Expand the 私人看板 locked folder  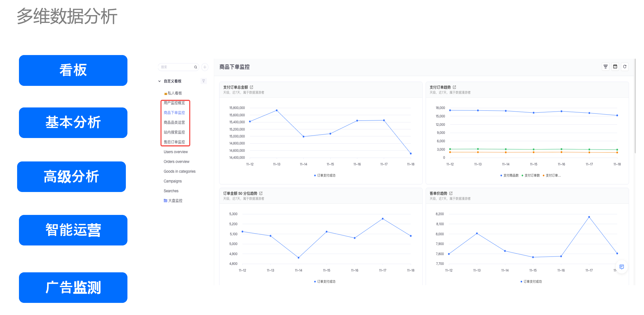[173, 93]
